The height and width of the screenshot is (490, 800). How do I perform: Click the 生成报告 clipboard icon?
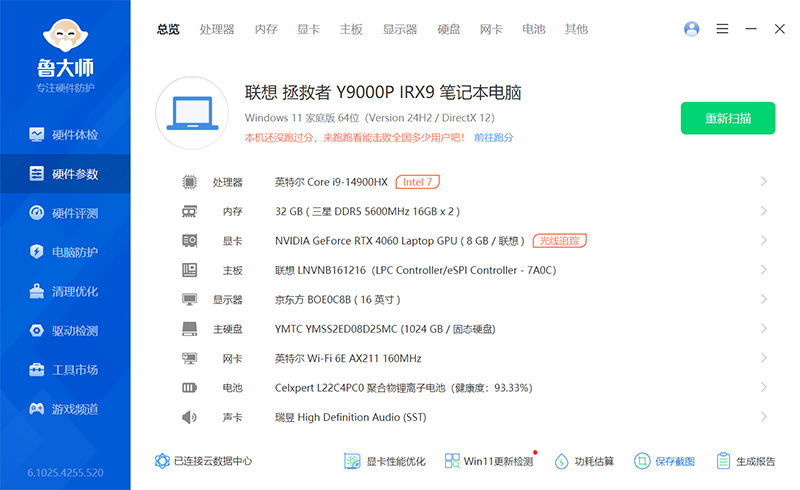tap(723, 461)
